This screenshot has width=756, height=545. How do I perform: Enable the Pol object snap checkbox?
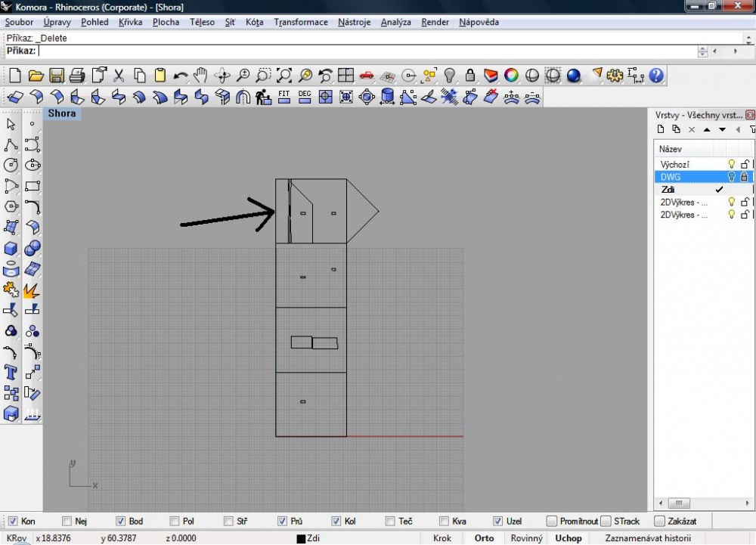click(x=175, y=521)
